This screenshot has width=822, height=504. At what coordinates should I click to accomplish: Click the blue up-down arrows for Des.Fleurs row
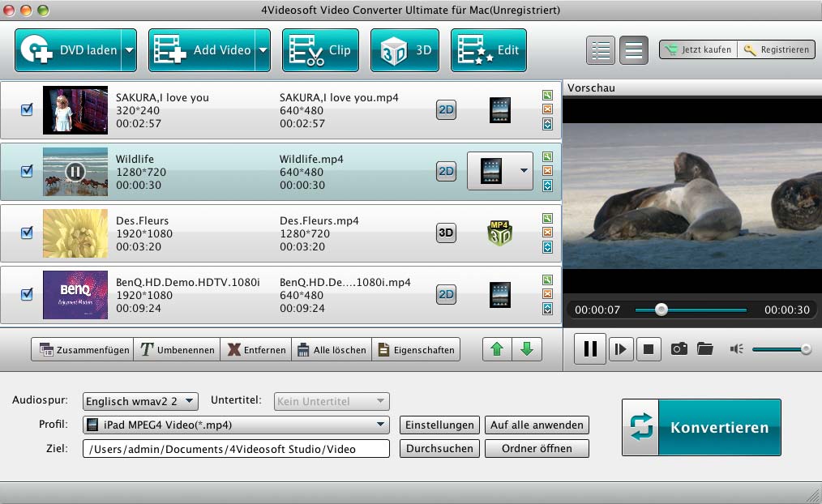click(547, 247)
